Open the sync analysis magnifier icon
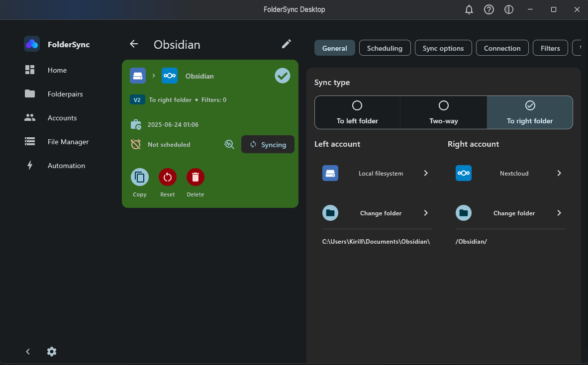This screenshot has width=588, height=365. click(229, 144)
